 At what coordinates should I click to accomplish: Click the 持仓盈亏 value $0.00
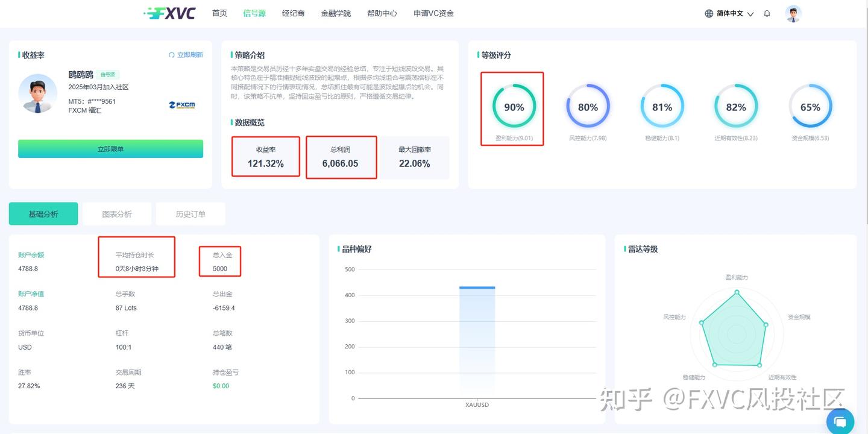[x=221, y=386]
